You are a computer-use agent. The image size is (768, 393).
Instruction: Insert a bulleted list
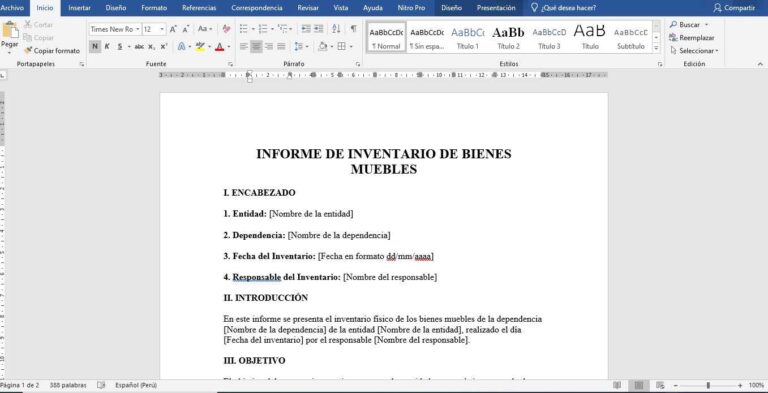point(243,29)
